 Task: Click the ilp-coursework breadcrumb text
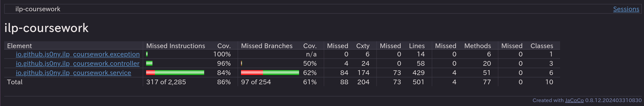(38, 9)
